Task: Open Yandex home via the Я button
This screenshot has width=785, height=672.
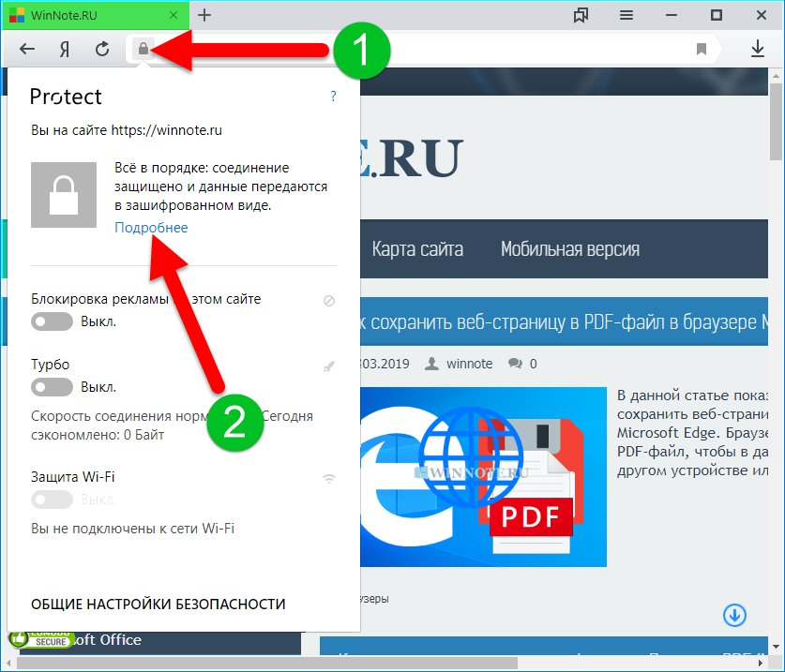Action: [66, 50]
